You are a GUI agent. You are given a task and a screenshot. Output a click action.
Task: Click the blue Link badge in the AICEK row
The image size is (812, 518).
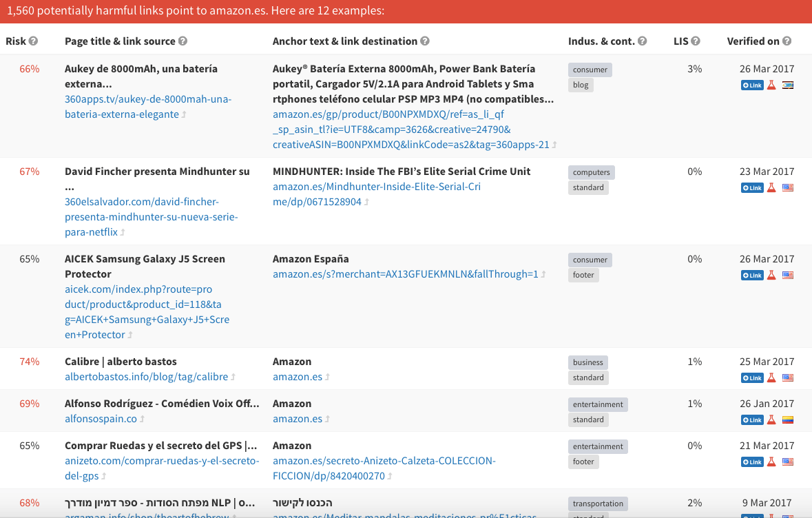click(x=752, y=276)
